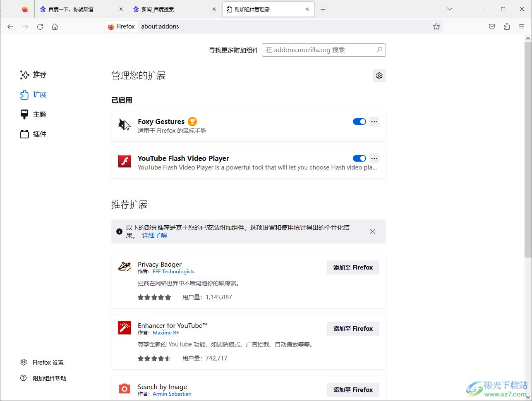Open Firefox 设置 from the sidebar

[42, 363]
